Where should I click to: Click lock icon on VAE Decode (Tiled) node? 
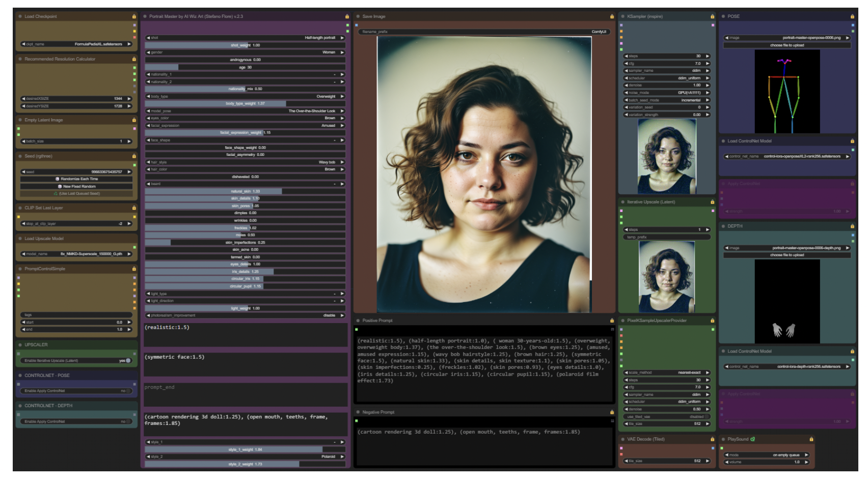(712, 439)
